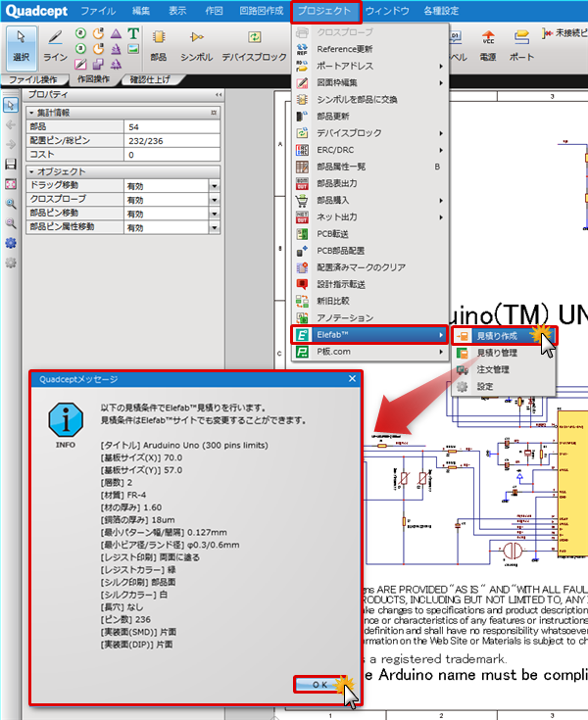Screen dimensions: 588x720
Task: Click 配置済みマークのクリア entry
Action: coord(370,267)
